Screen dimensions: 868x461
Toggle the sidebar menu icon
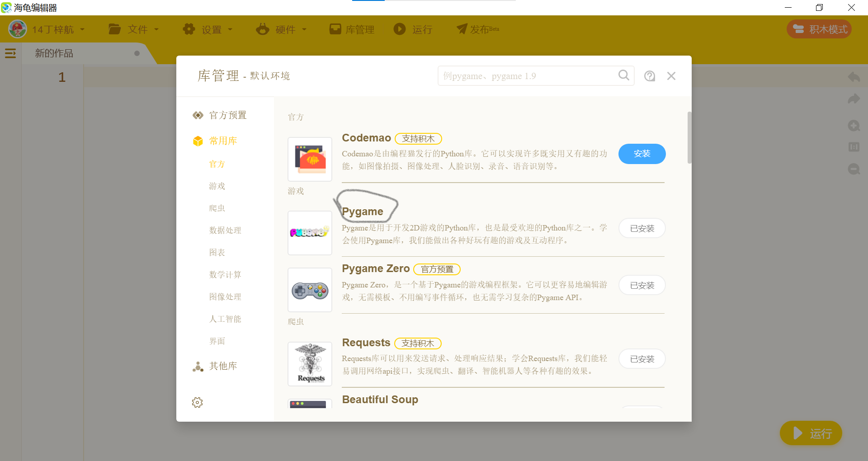coord(10,53)
